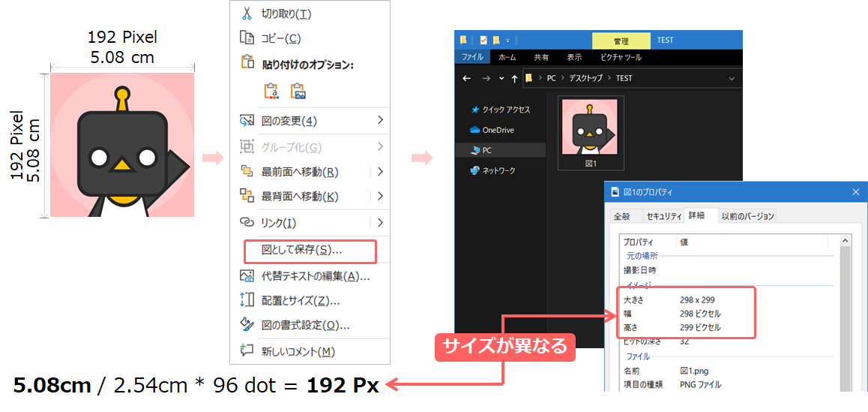Open the quick access toolbar customize dropdown
Viewport: 868px width, 412px height.
(507, 40)
